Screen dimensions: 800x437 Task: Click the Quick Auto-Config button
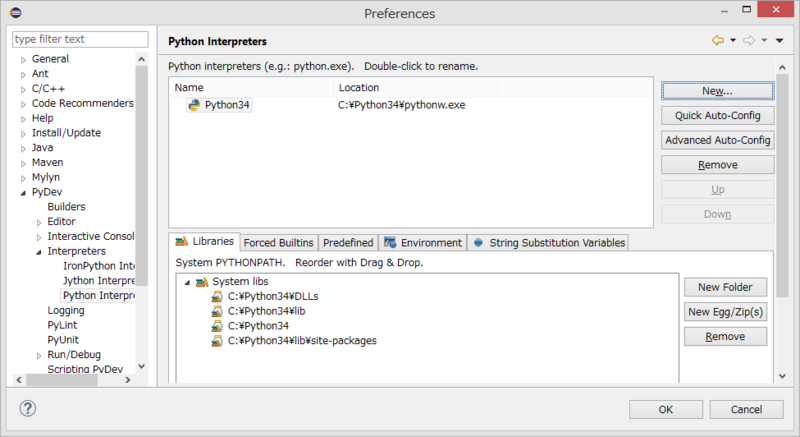pyautogui.click(x=717, y=115)
